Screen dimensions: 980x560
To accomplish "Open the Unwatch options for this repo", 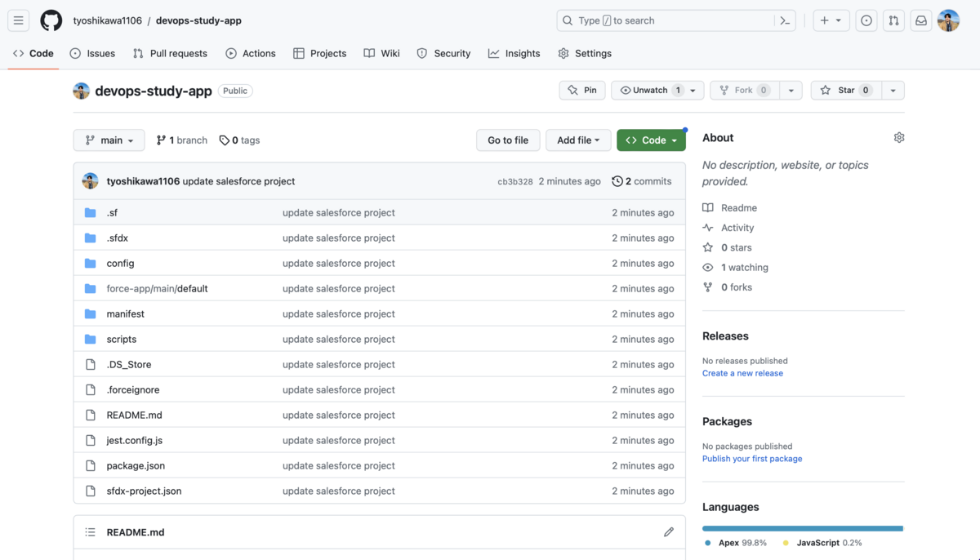I will (651, 90).
